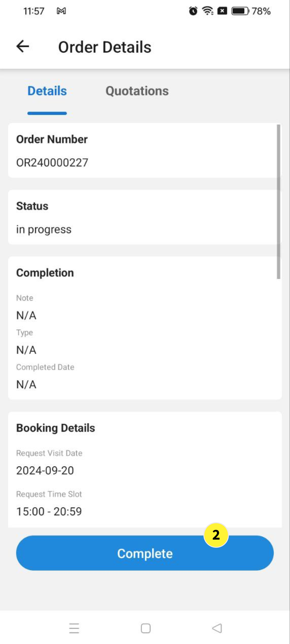Screen dimensions: 290x644
Task: Tap the yellow badge numbered 2
Action: (x=216, y=535)
